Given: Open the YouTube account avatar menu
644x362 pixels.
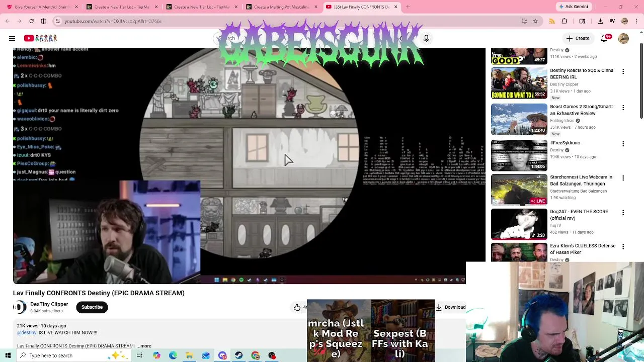Looking at the screenshot, I should coord(623,38).
